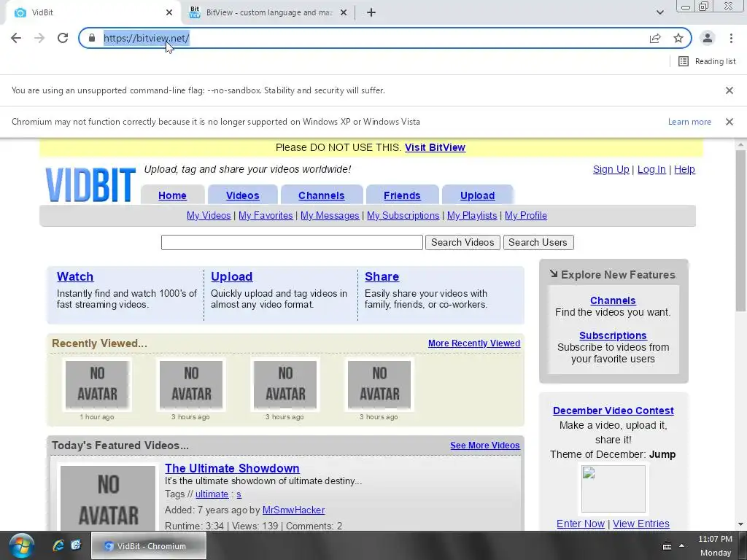Launch Internet Explorer from taskbar
Screen dimensions: 747x560
58,545
